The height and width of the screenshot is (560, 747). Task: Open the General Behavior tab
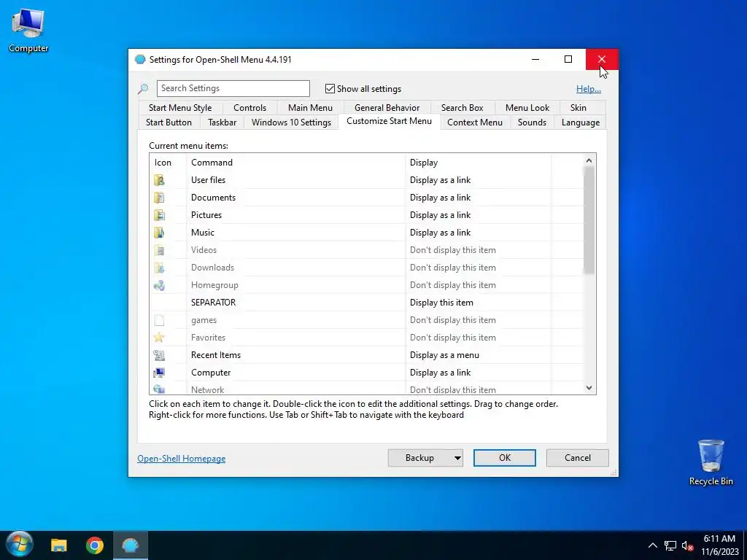(x=387, y=108)
